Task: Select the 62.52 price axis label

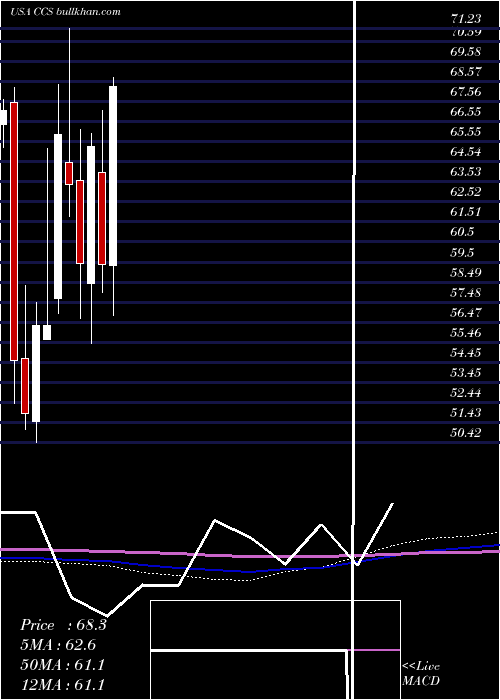Action: click(466, 192)
